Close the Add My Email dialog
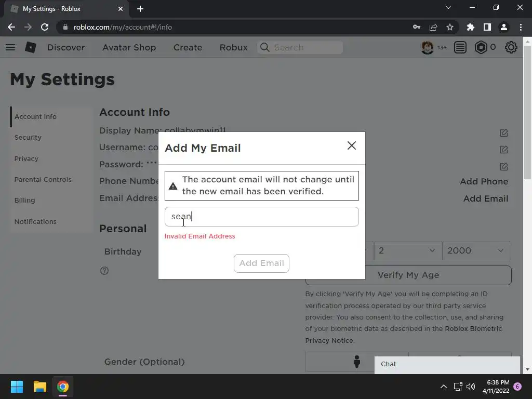The width and height of the screenshot is (532, 399). [x=352, y=145]
